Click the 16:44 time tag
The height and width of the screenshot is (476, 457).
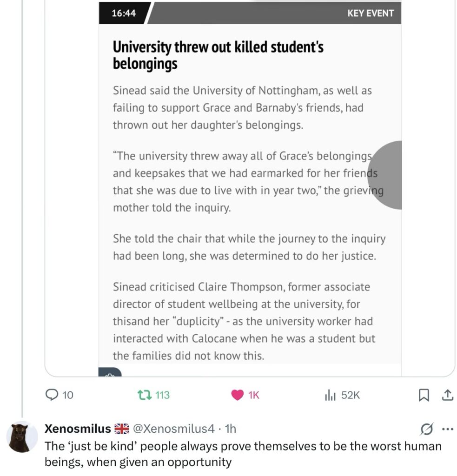tap(124, 13)
